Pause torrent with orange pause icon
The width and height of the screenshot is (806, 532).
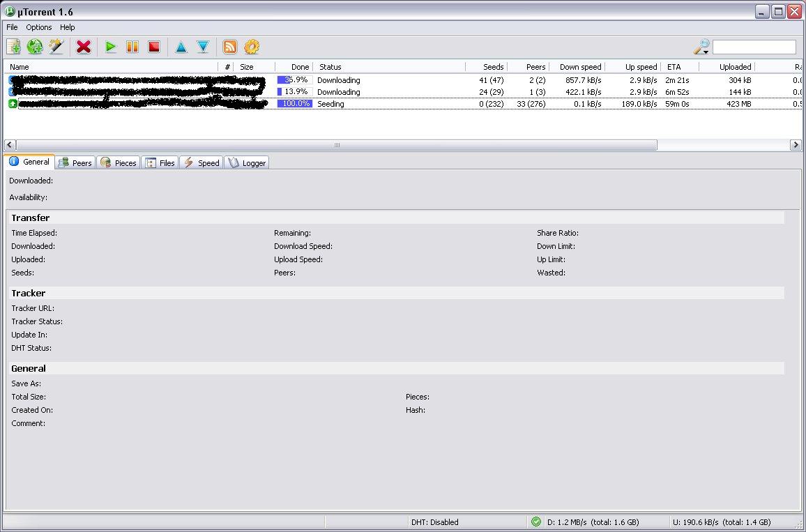(132, 47)
